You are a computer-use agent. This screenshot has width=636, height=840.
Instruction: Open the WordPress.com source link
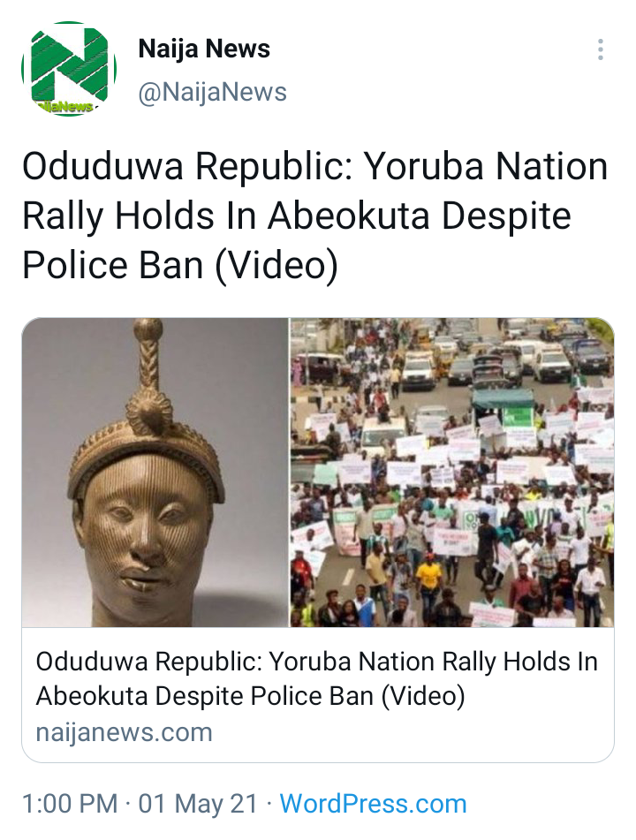[373, 804]
